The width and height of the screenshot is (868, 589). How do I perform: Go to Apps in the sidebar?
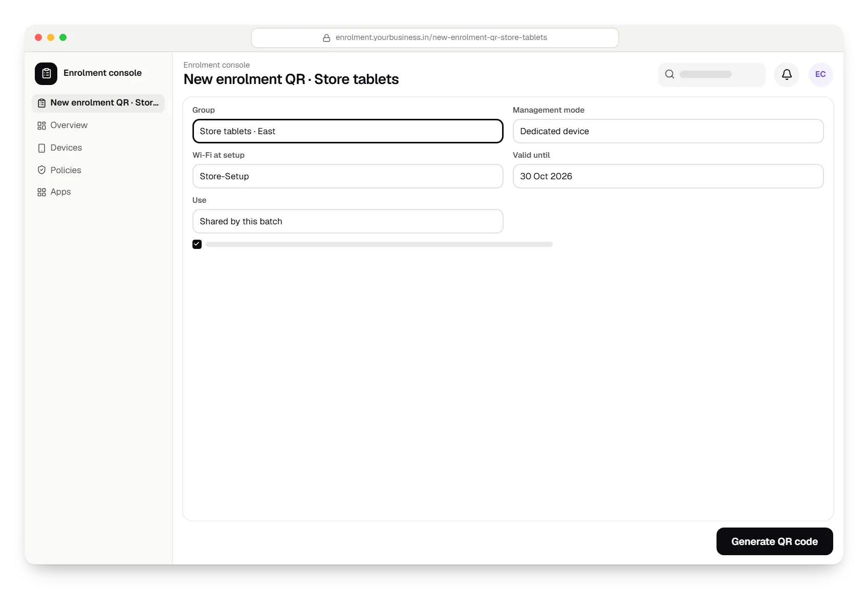tap(98, 192)
